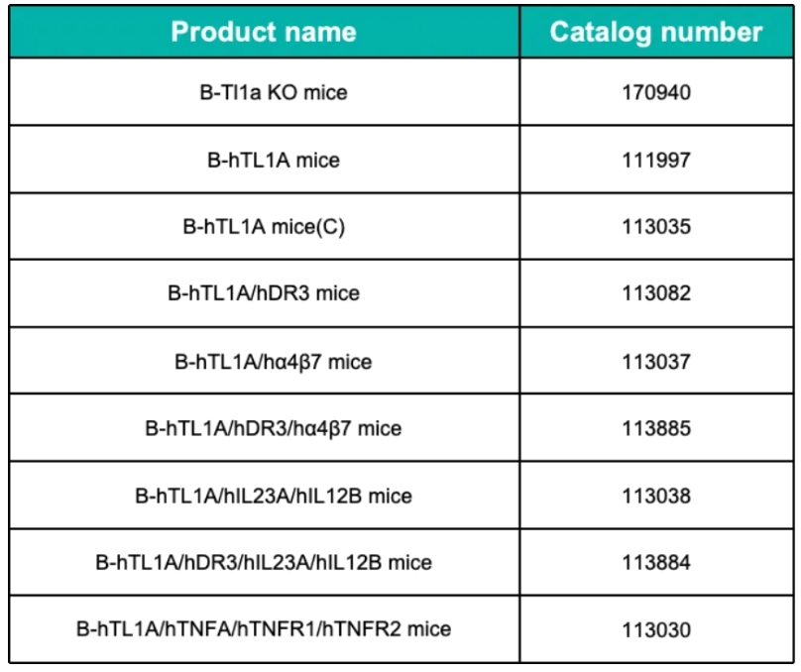
Task: Click the B-hTL1A/hα4β7 mice entry
Action: (x=274, y=362)
